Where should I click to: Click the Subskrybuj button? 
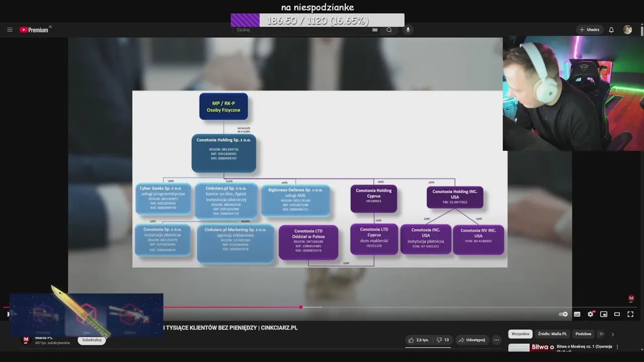click(92, 340)
